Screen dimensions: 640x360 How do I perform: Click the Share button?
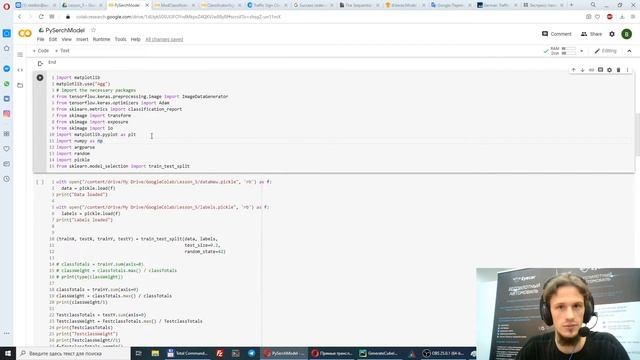(591, 34)
